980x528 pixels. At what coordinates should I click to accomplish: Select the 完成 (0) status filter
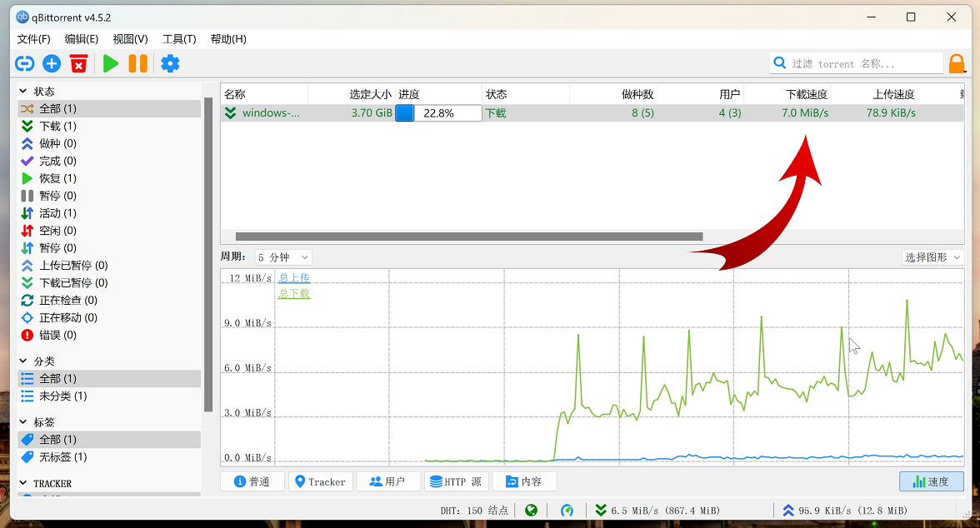[x=109, y=162]
